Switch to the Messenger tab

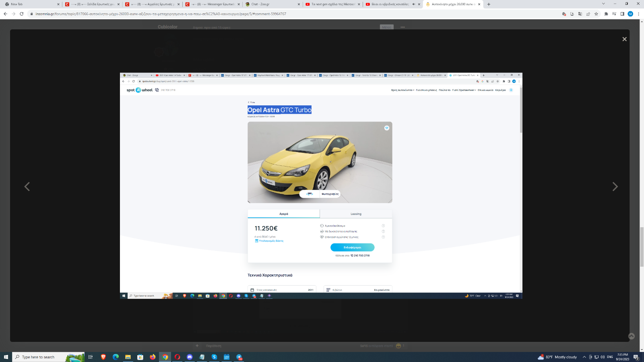(212, 4)
